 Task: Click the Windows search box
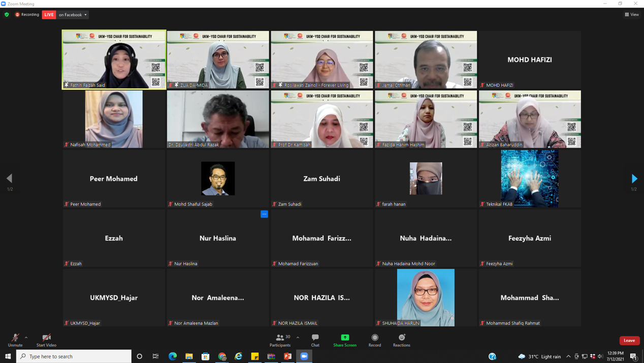[74, 356]
